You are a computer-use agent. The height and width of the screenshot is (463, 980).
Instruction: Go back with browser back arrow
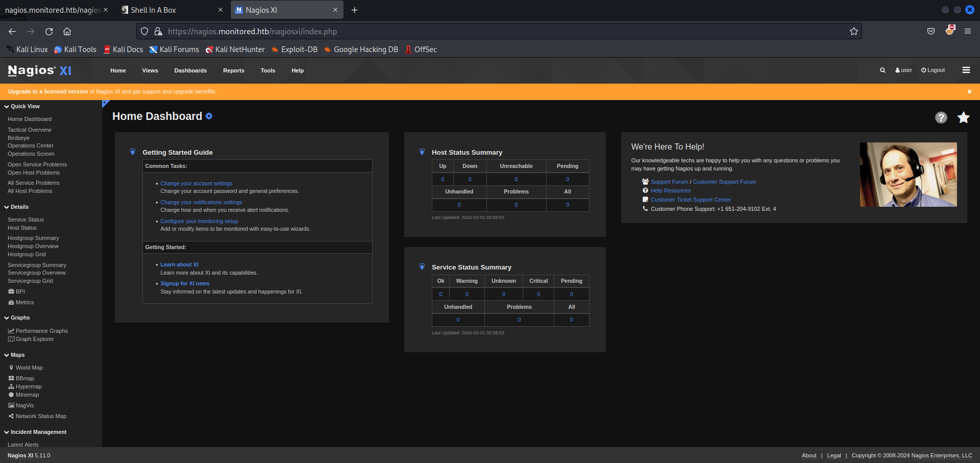tap(12, 32)
